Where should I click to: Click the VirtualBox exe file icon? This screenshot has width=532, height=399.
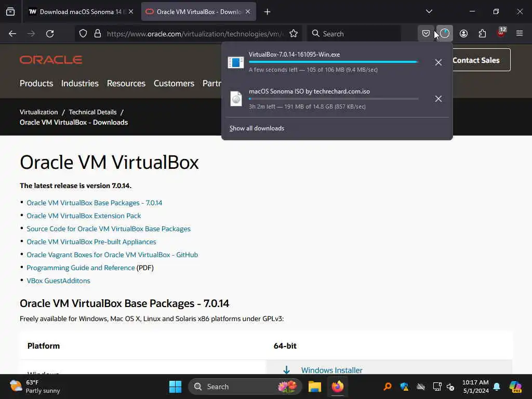pos(236,62)
